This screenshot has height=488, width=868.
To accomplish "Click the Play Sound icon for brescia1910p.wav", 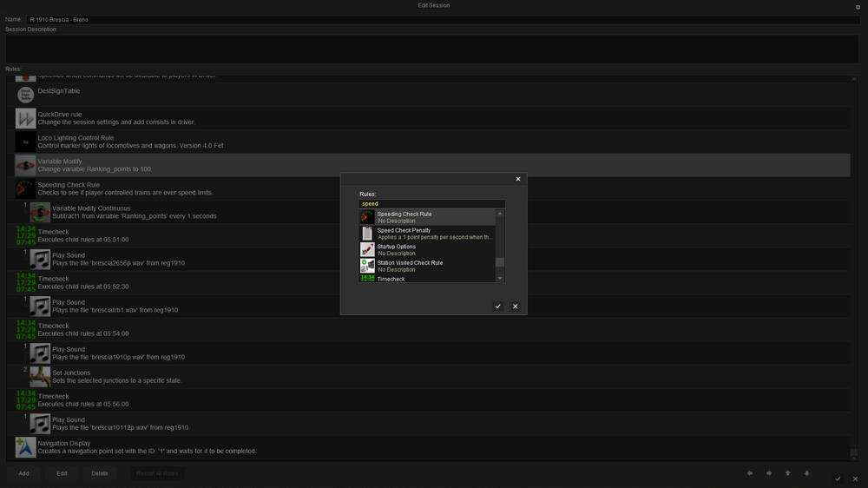I will pyautogui.click(x=40, y=353).
